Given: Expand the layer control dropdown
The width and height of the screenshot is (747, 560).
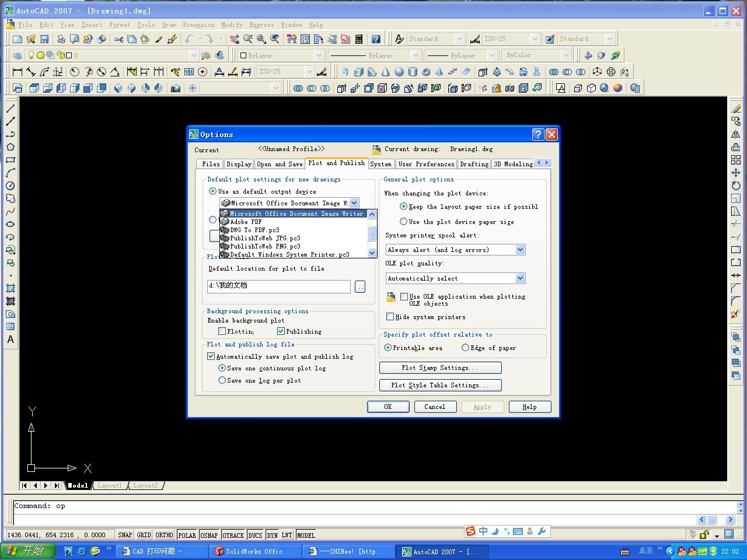Looking at the screenshot, I should (194, 55).
